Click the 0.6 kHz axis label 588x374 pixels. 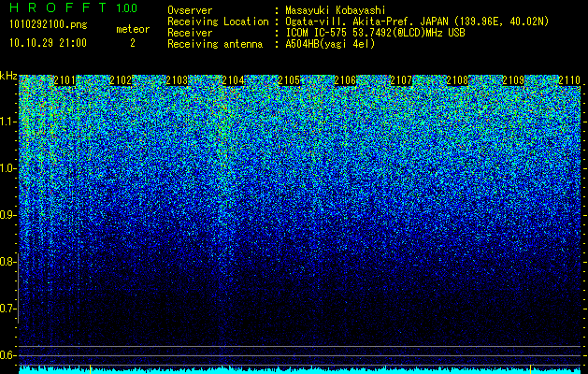pyautogui.click(x=8, y=355)
